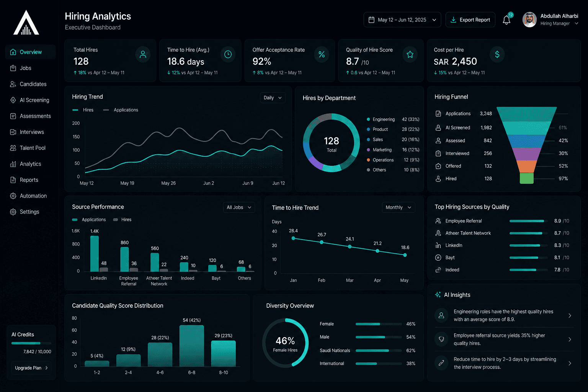The image size is (588, 392).
Task: Go to Overview in sidebar
Action: [x=31, y=52]
